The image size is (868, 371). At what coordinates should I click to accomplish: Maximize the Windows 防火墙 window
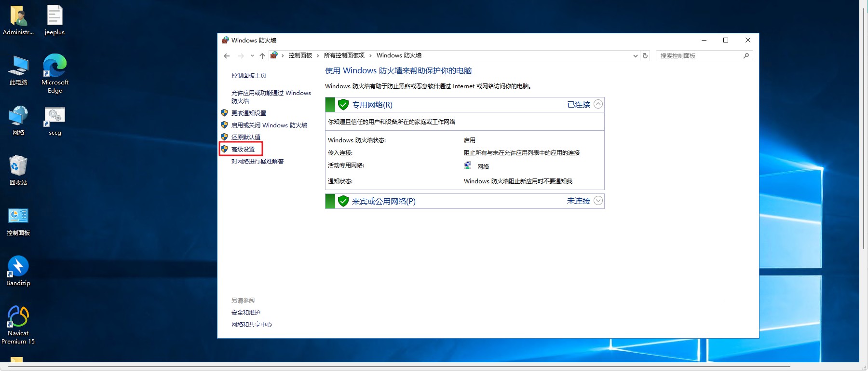[726, 40]
